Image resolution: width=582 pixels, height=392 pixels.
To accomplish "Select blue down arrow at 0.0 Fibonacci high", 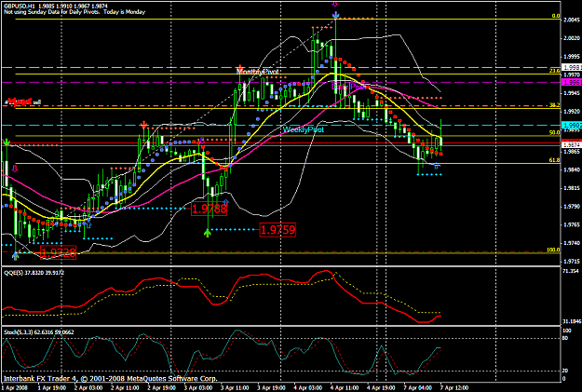I will pyautogui.click(x=335, y=15).
